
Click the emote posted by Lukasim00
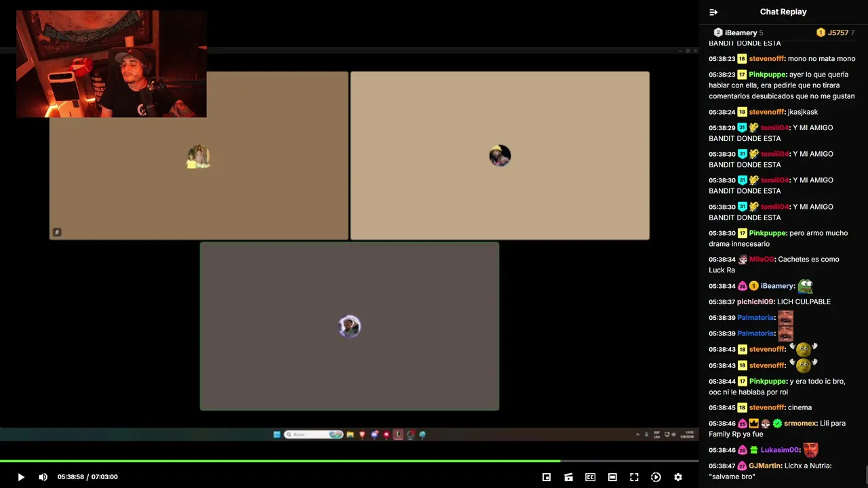(x=810, y=450)
